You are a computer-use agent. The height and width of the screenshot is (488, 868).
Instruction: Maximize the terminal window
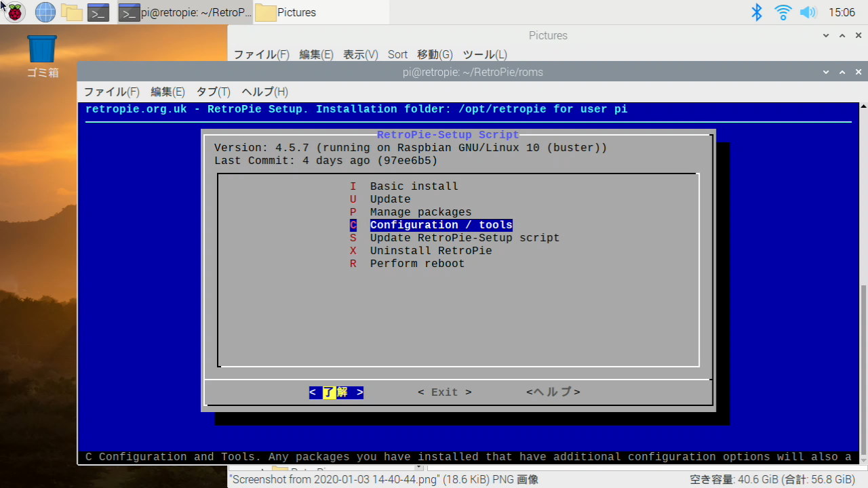(842, 72)
